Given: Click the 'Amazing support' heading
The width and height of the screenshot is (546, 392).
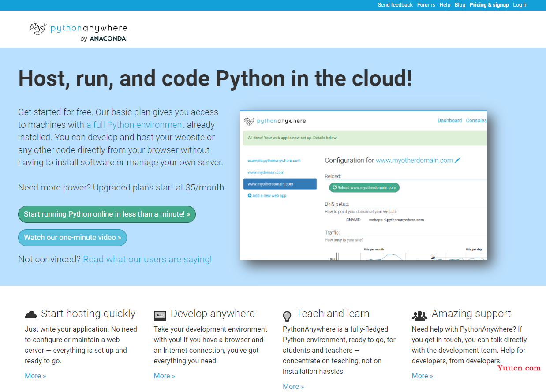Looking at the screenshot, I should [x=471, y=314].
